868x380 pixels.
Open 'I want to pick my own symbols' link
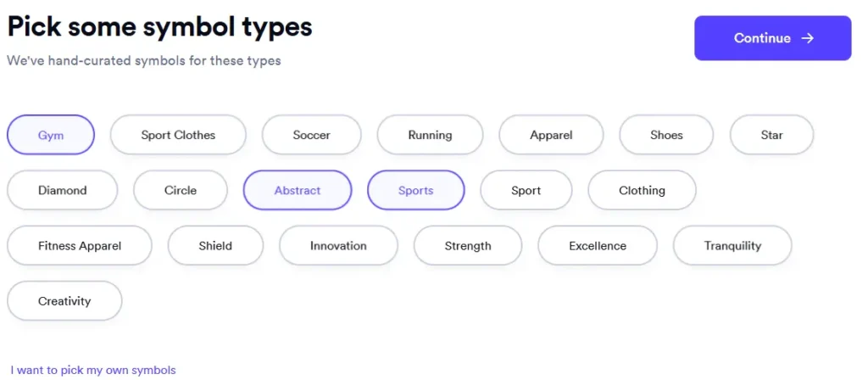[x=93, y=370]
